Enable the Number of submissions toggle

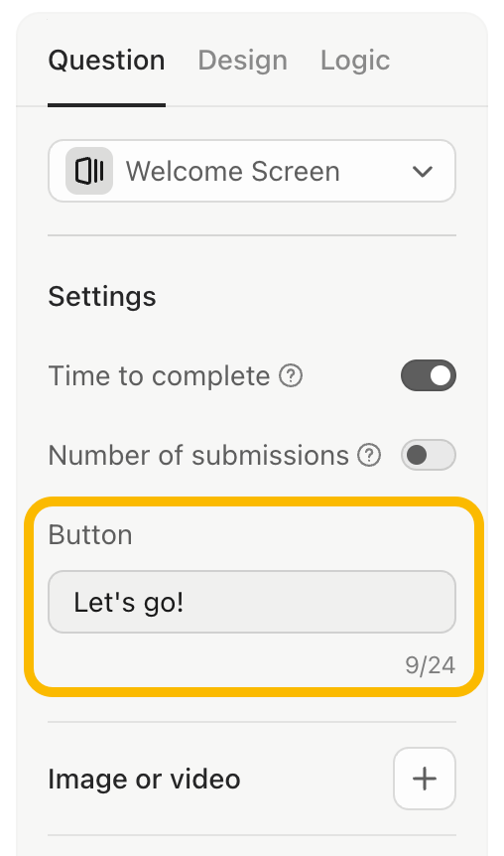[x=429, y=455]
